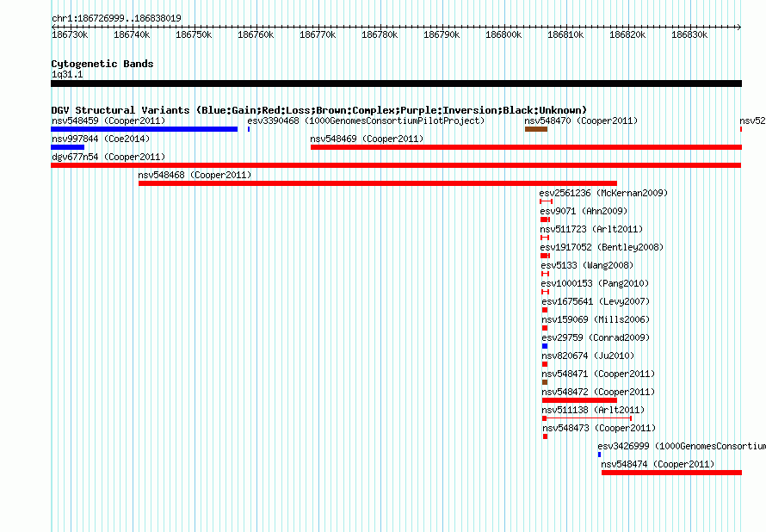This screenshot has width=766, height=532.
Task: Click the Cytogenetic Bands track title
Action: pos(102,64)
